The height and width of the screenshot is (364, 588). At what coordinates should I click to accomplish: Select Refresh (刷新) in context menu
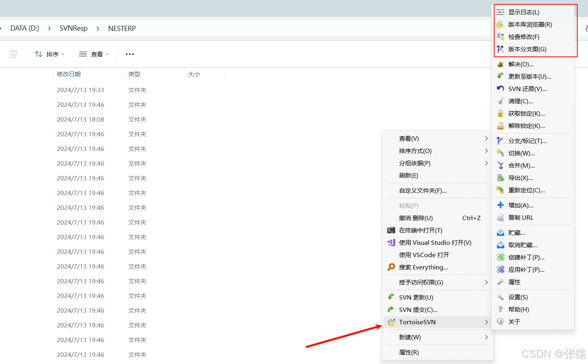(409, 176)
